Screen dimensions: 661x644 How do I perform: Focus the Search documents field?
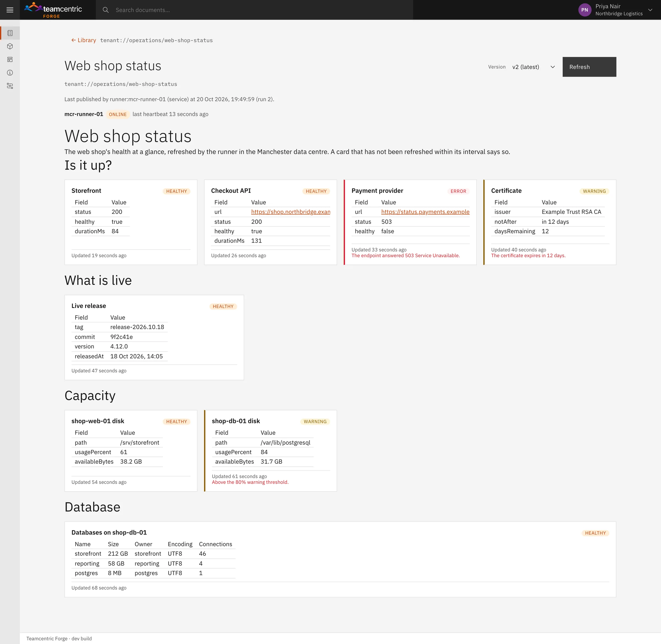coord(254,10)
